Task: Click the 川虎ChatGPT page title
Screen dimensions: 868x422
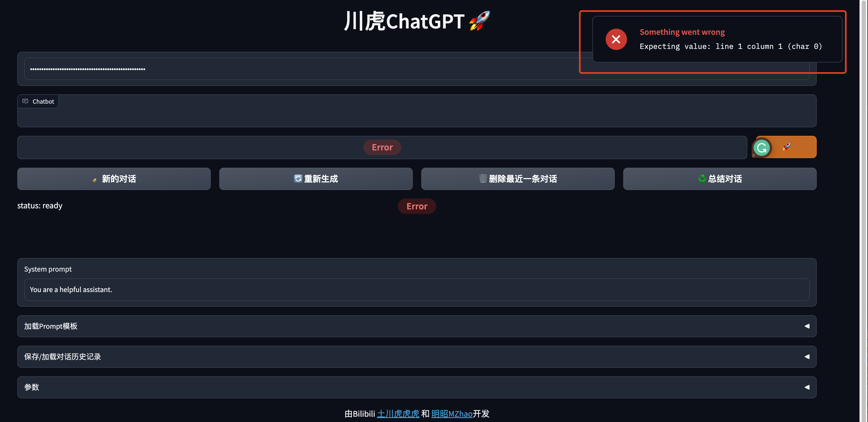Action: tap(417, 21)
